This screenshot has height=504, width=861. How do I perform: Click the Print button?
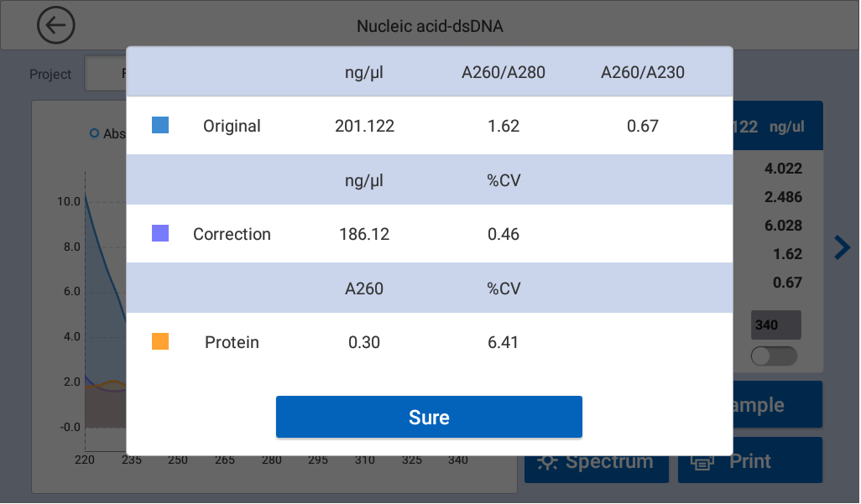point(749,460)
